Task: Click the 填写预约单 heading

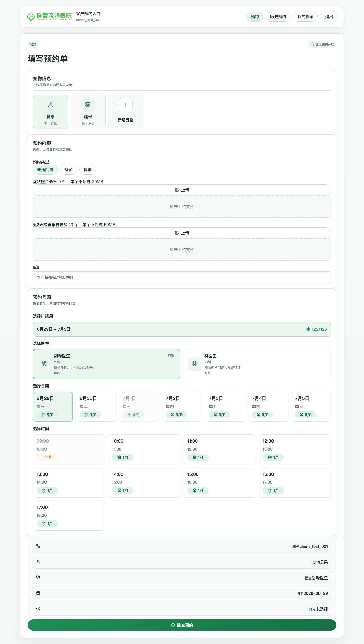Action: 48,59
